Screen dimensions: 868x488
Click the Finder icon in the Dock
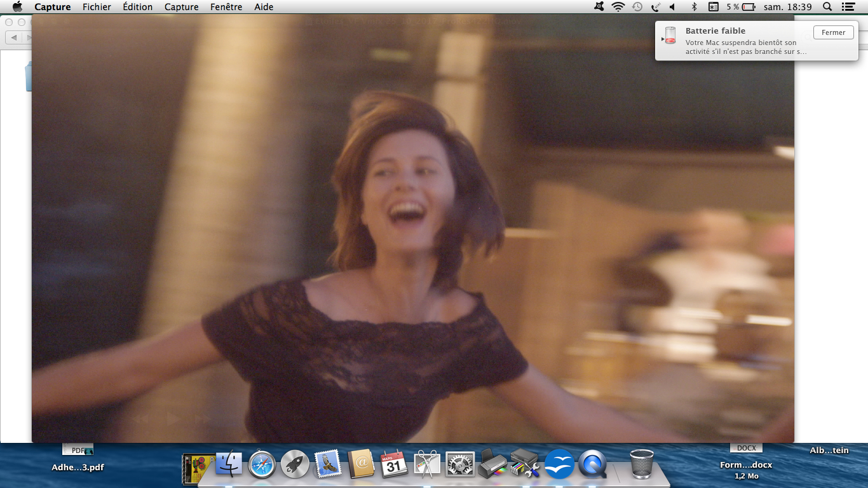point(229,464)
